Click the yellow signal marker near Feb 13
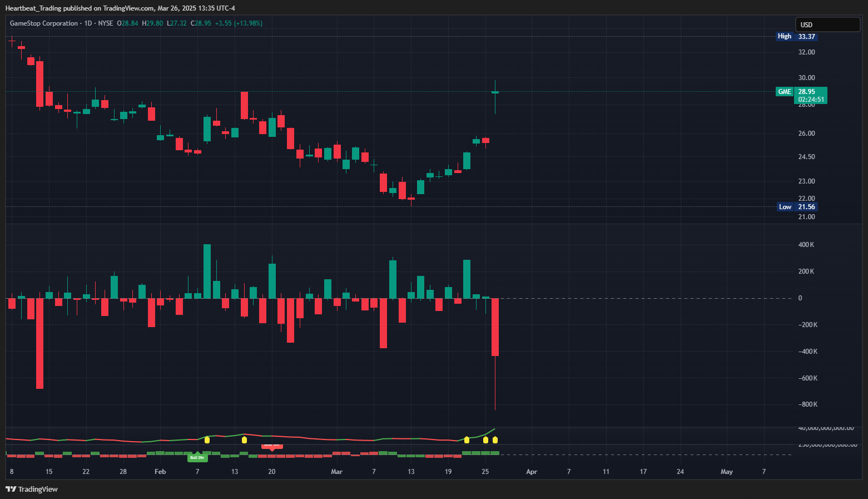Screen dimensions: 868x499 (244, 440)
